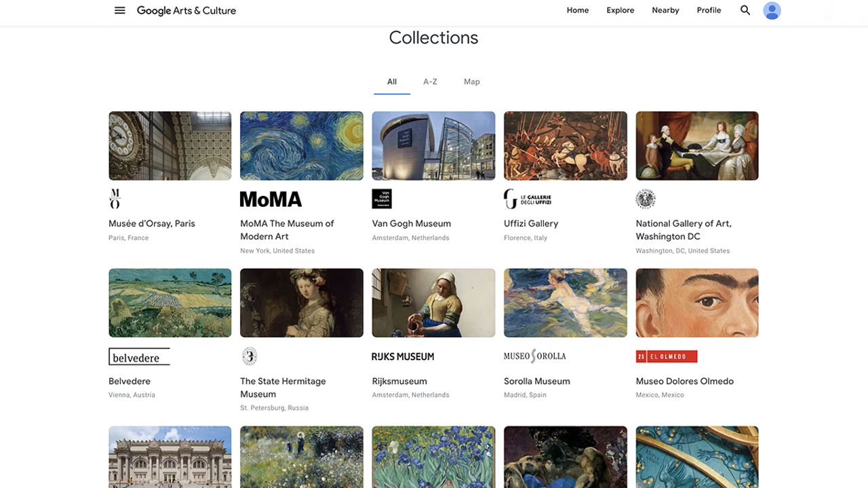Image resolution: width=868 pixels, height=488 pixels.
Task: Click the Rijksmuseum logo
Action: pos(403,357)
